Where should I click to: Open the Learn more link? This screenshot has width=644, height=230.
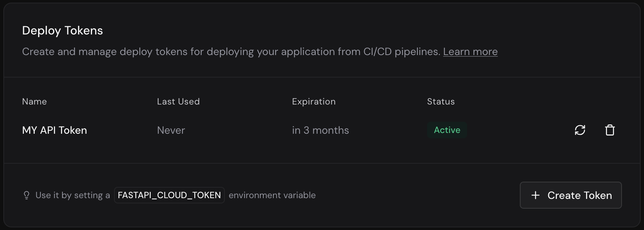tap(470, 51)
